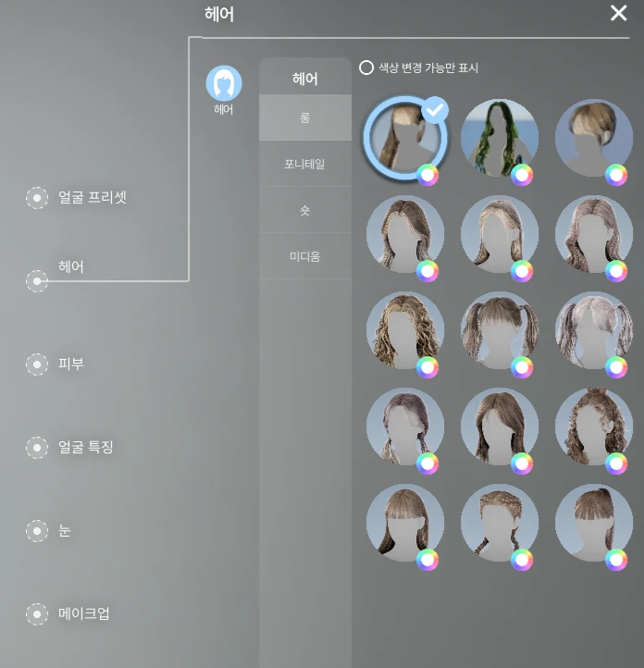Open the 얼굴 프리셋 section
The image size is (644, 668).
tap(37, 197)
